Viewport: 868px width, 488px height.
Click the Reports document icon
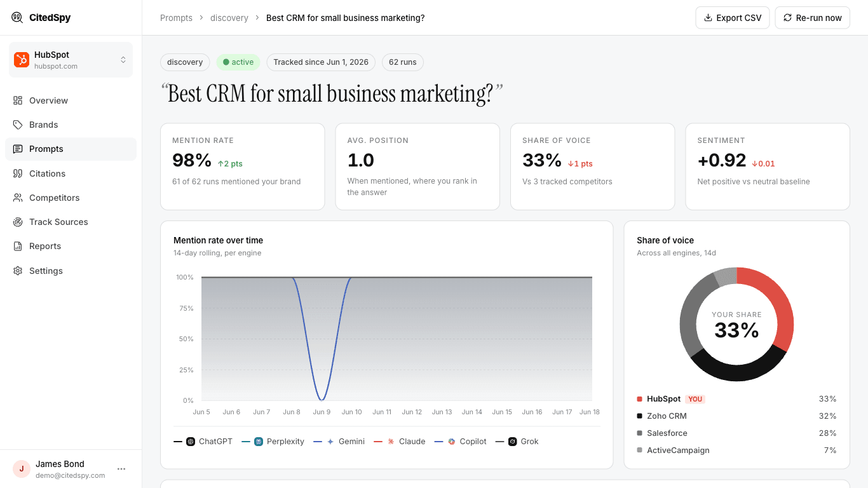[18, 246]
